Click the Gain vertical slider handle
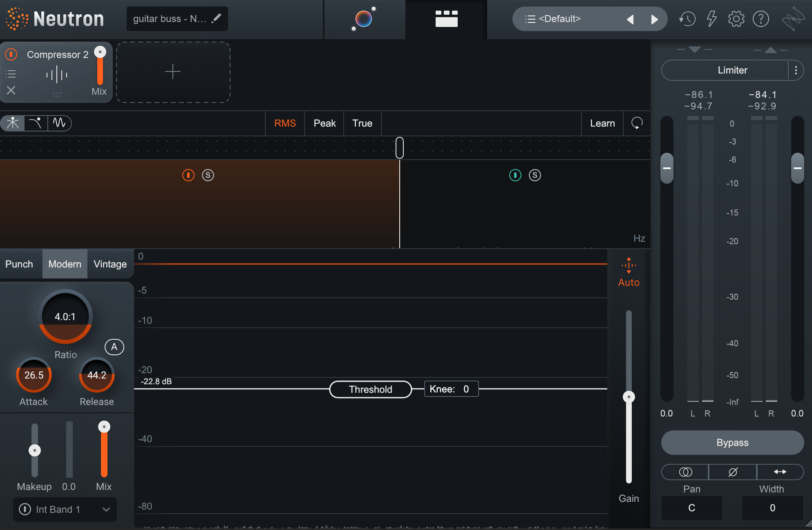This screenshot has width=812, height=530. pyautogui.click(x=629, y=397)
